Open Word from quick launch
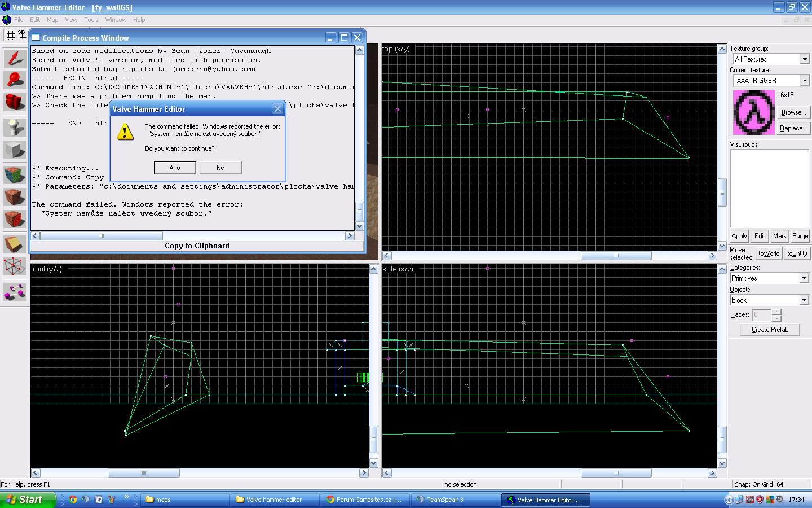This screenshot has height=508, width=812. (99, 500)
